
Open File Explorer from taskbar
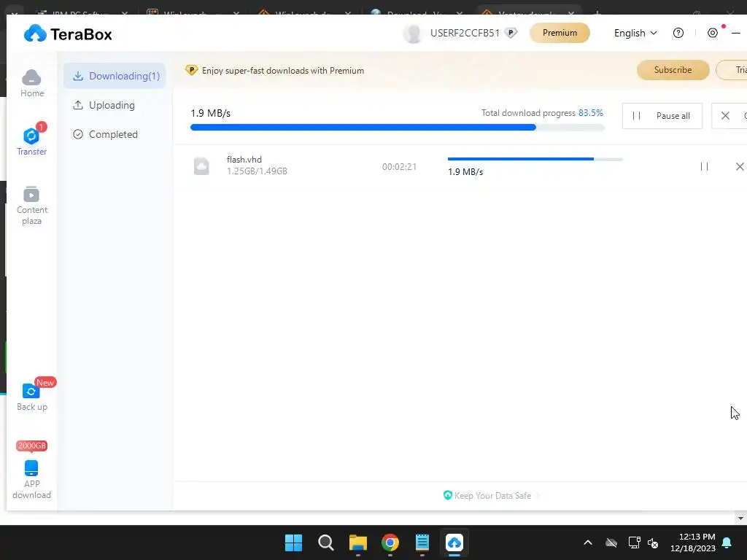click(357, 542)
